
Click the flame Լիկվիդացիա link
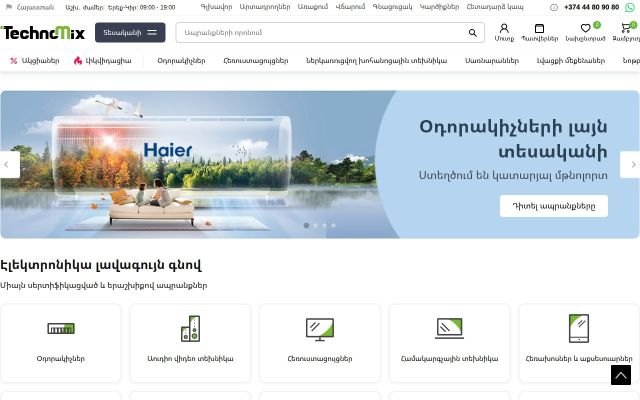click(102, 61)
